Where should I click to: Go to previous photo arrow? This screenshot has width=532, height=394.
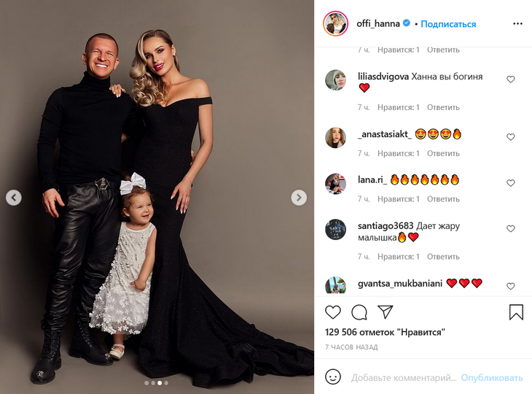[x=14, y=197]
